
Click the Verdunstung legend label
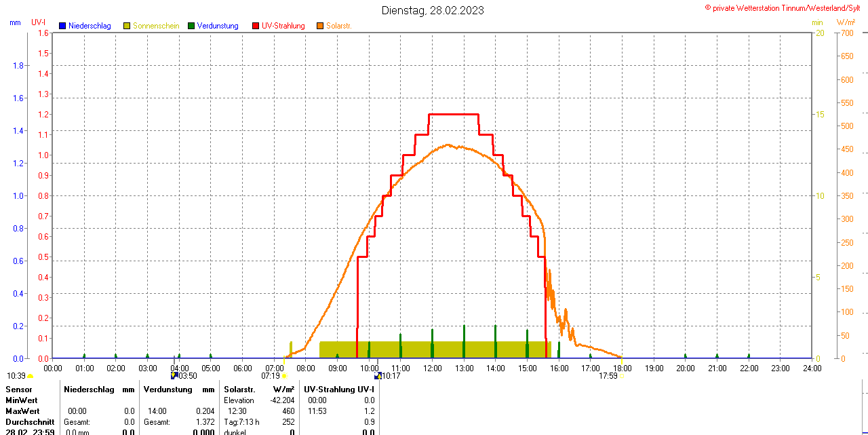pyautogui.click(x=218, y=26)
